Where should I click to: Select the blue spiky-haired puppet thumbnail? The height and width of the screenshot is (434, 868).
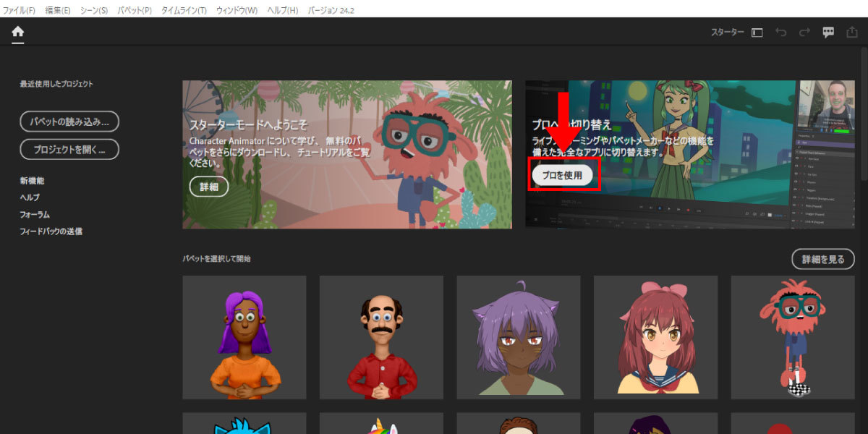click(x=244, y=423)
